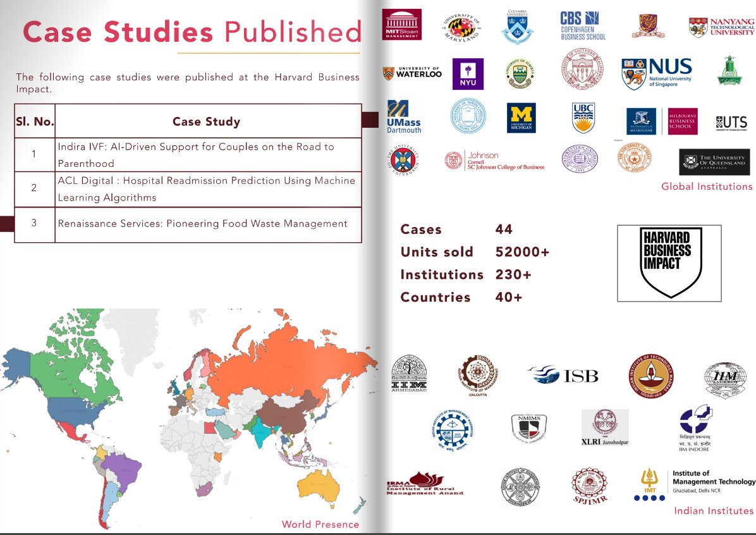The width and height of the screenshot is (756, 535).
Task: Select the University of Southern California seal
Action: point(582,69)
